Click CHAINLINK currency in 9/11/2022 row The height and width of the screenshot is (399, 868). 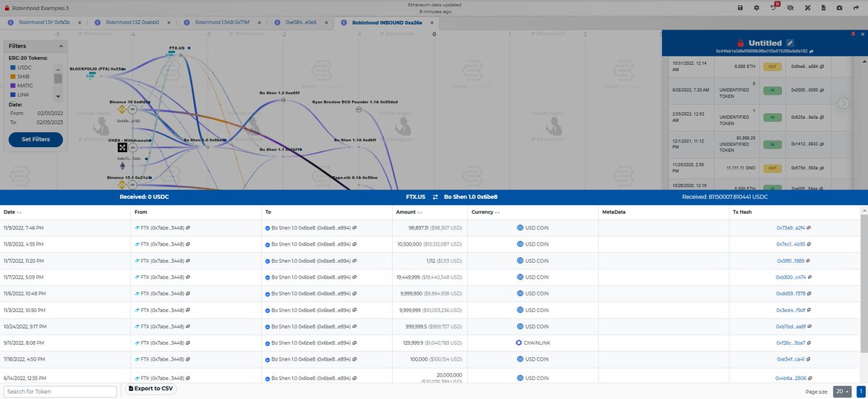533,343
